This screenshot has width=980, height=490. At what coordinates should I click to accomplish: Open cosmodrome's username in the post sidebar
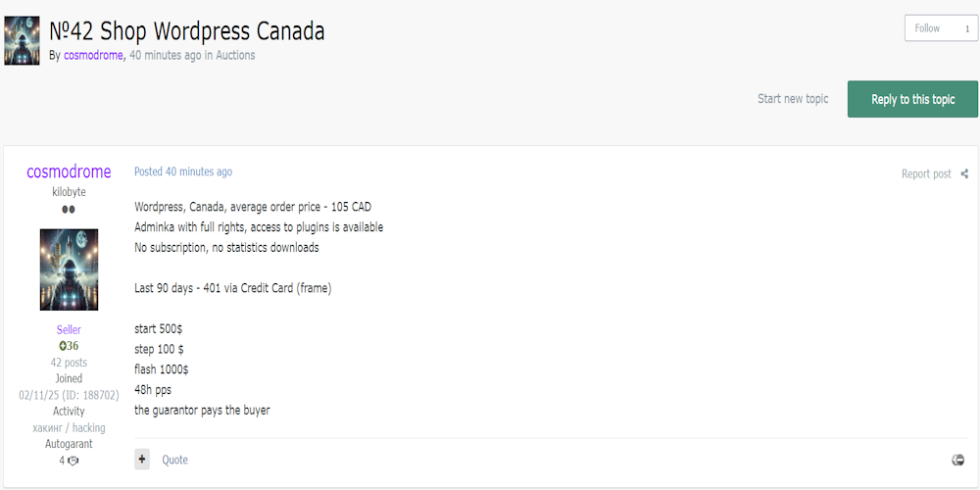[69, 172]
